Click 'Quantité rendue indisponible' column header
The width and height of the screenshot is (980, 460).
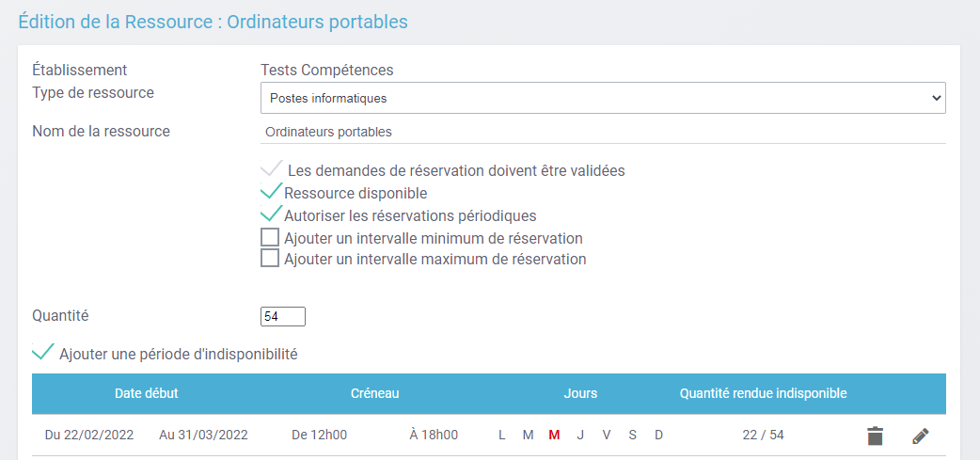coord(763,393)
